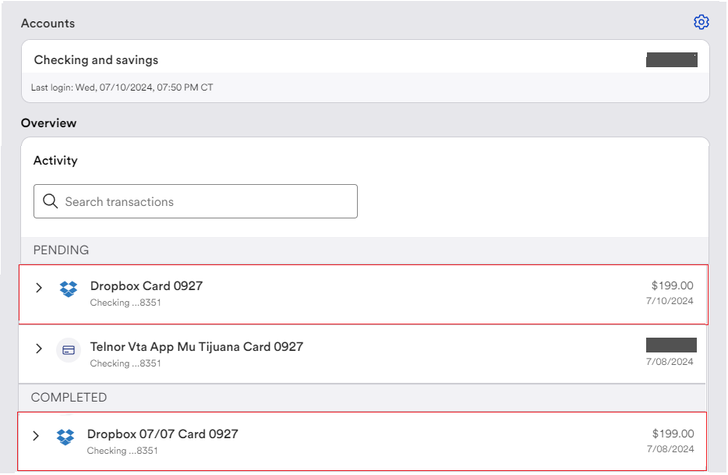Expand the Telnor Vta App transaction details

(x=39, y=349)
